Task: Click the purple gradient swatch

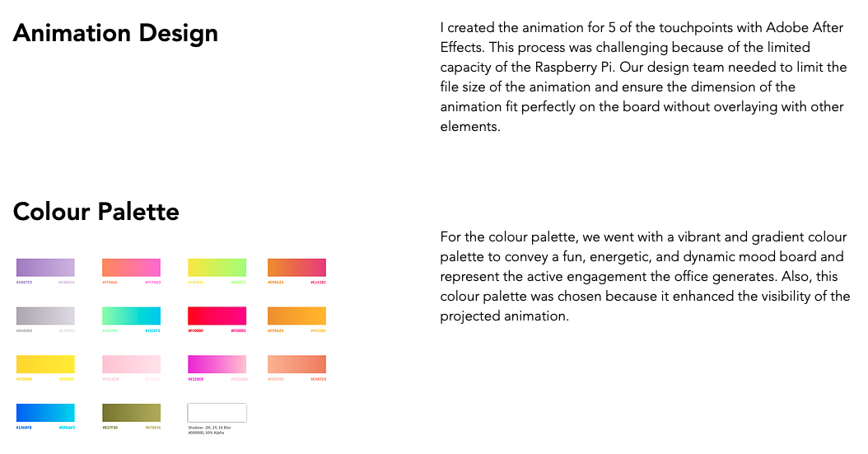Action: coord(45,267)
